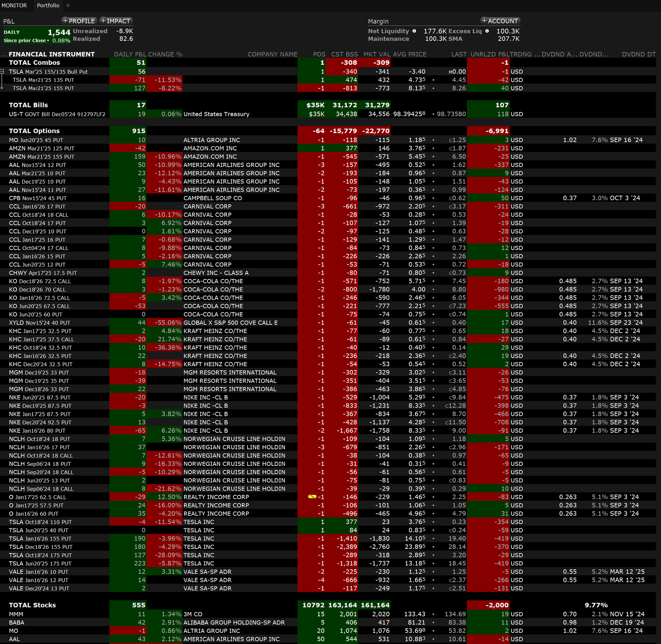
Task: Click the dot marker beside US-T Bill last price
Action: click(x=433, y=114)
